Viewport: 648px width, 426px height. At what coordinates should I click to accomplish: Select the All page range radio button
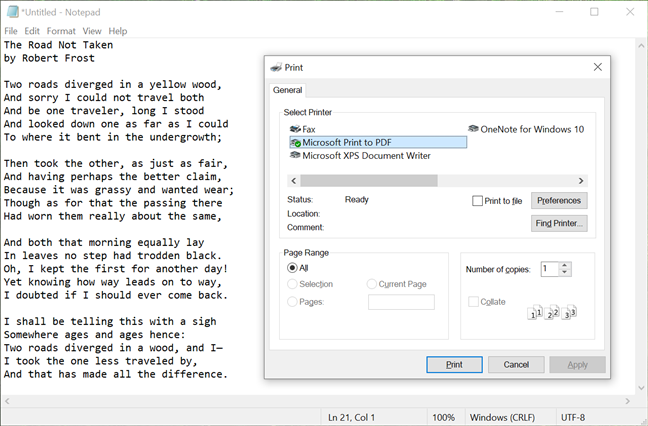tap(292, 268)
